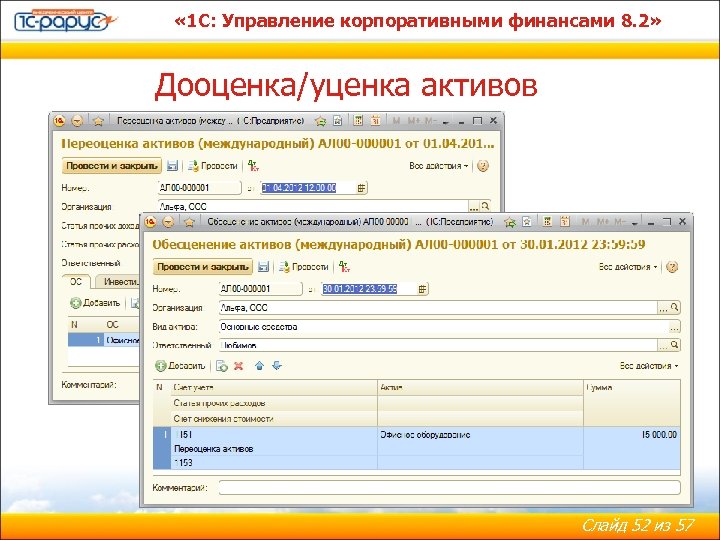The height and width of the screenshot is (540, 720).
Task: Click 'Добавить' above asset table in Обесценение window
Action: click(180, 366)
